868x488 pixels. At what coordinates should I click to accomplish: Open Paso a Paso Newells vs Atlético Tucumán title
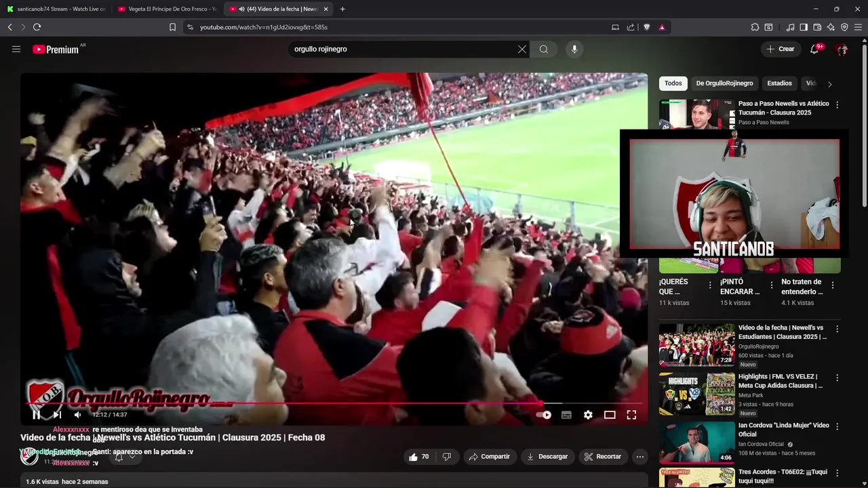pyautogui.click(x=783, y=108)
